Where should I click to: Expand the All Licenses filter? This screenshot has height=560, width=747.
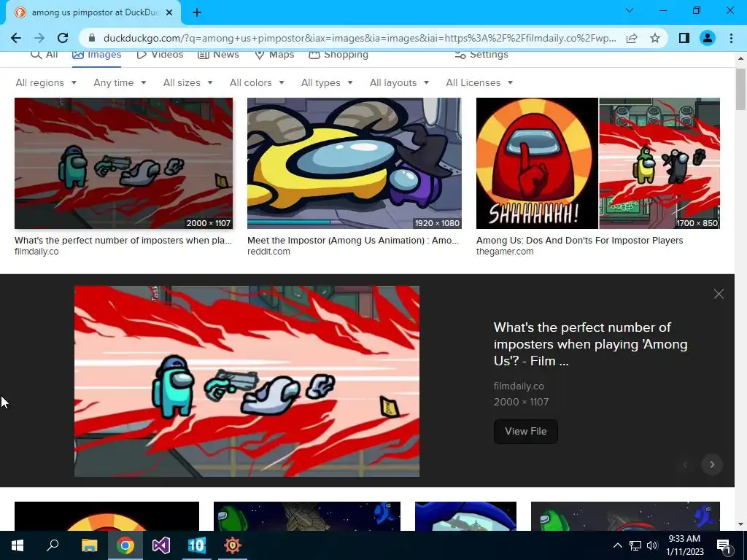pyautogui.click(x=479, y=82)
